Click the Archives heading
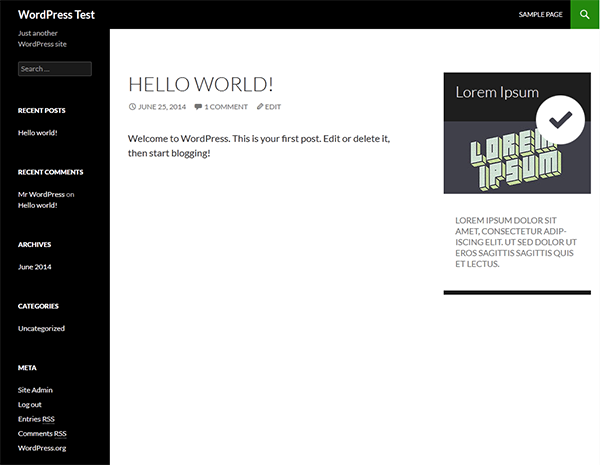Viewport: 600px width, 465px height. point(34,245)
